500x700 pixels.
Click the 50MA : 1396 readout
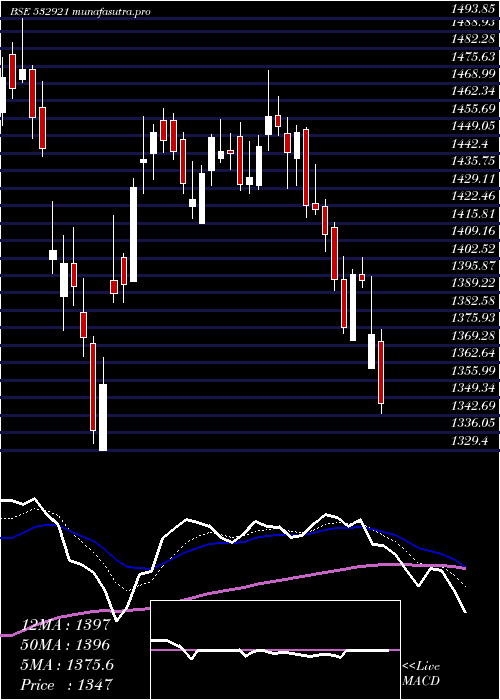[65, 645]
